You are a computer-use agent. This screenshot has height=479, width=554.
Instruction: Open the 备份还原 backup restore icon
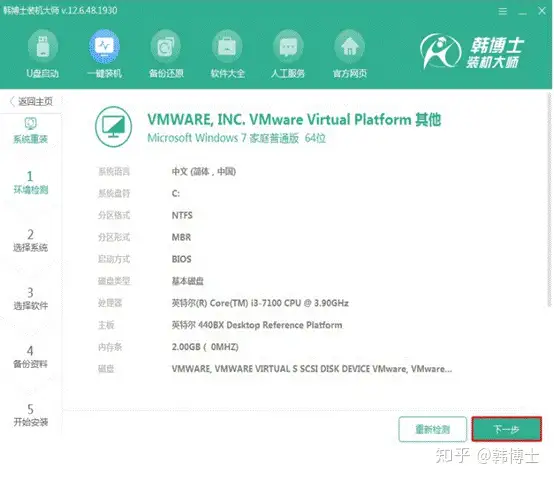pyautogui.click(x=166, y=47)
